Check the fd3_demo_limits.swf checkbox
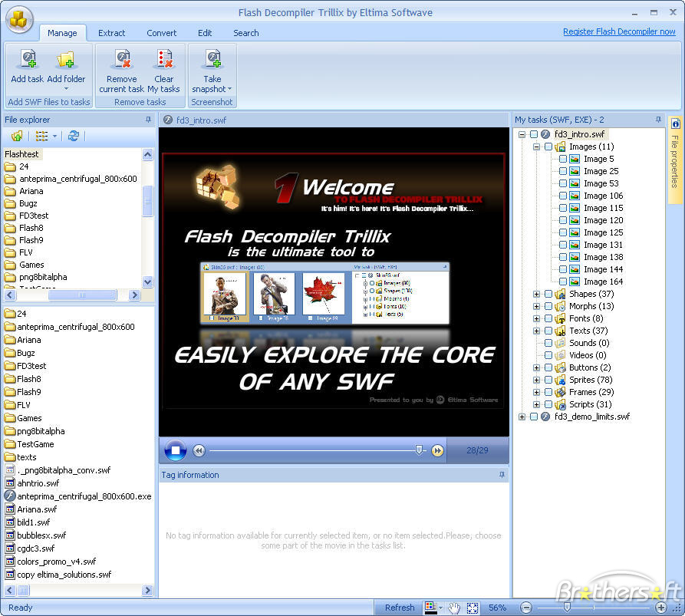The width and height of the screenshot is (685, 616). pos(534,417)
